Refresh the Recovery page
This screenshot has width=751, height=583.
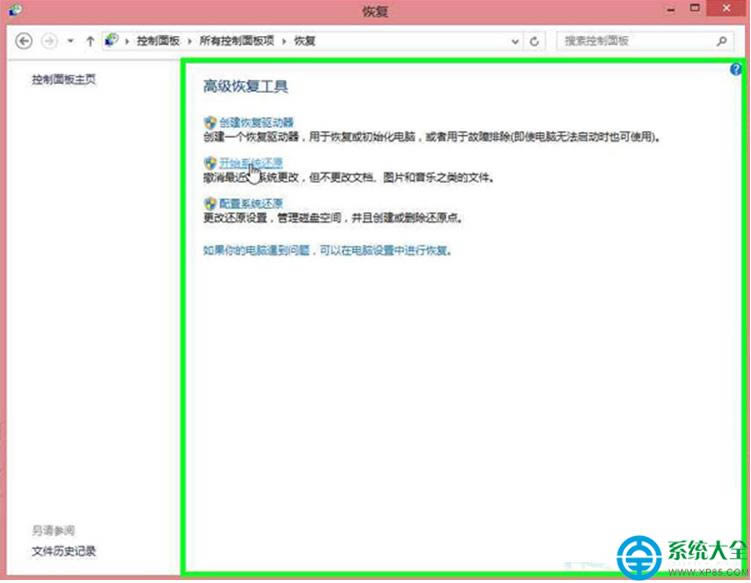pos(535,42)
